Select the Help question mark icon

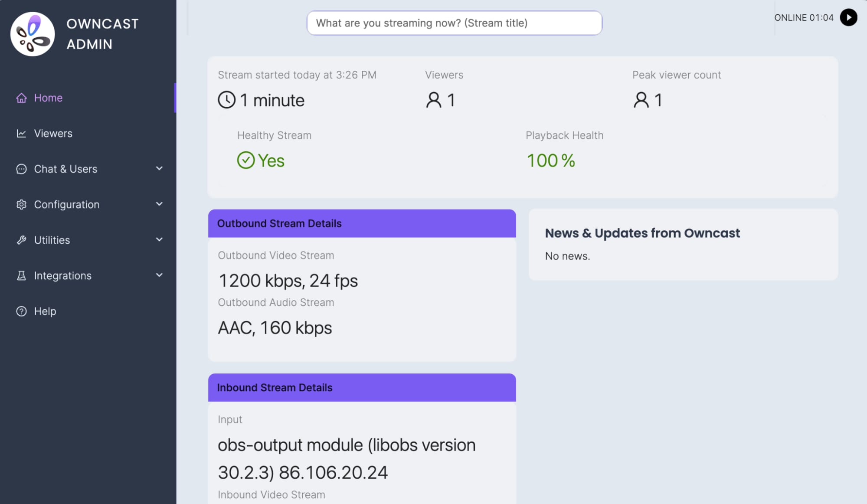tap(21, 311)
